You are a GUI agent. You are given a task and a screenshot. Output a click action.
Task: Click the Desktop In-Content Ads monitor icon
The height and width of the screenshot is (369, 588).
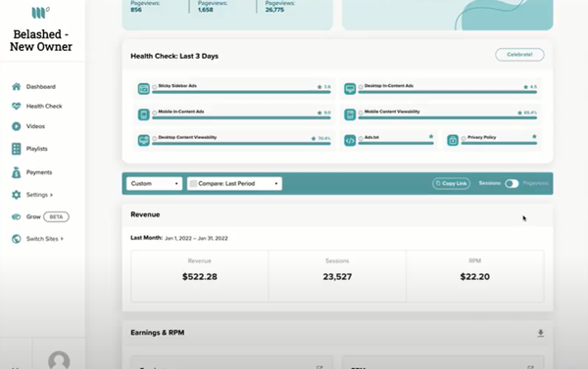tap(350, 89)
